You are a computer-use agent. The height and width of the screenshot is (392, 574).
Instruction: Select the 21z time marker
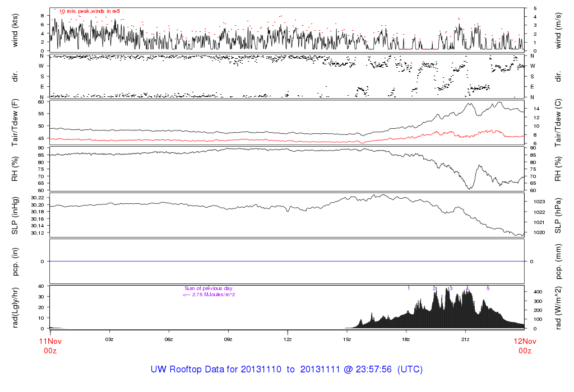tap(465, 340)
